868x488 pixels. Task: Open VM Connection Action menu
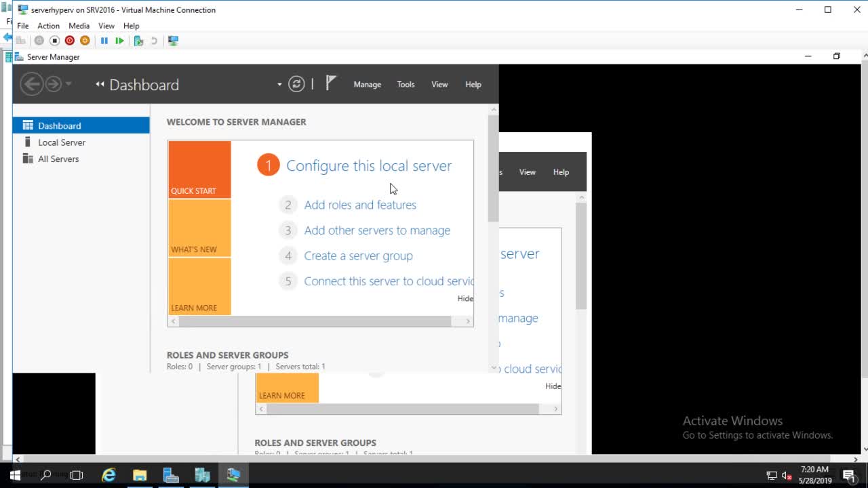[x=48, y=26]
